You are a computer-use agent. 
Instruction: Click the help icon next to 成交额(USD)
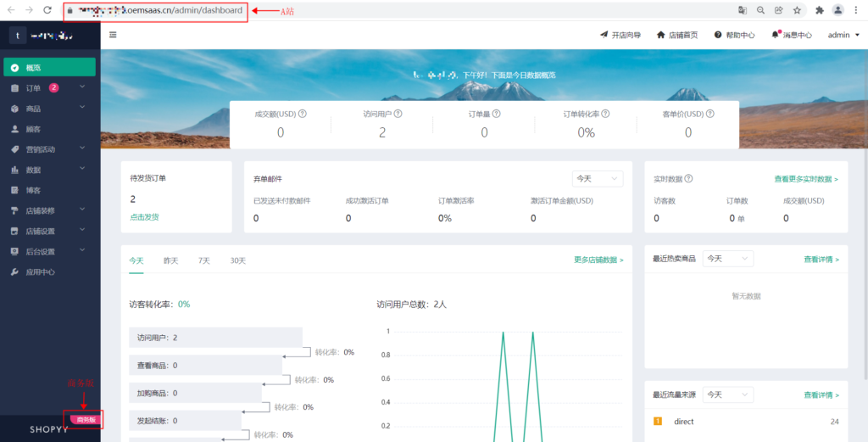pos(303,114)
